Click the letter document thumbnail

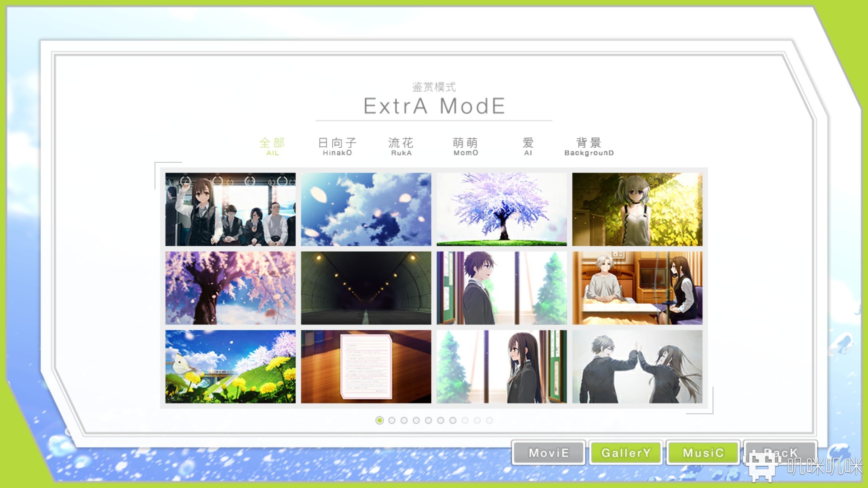365,366
